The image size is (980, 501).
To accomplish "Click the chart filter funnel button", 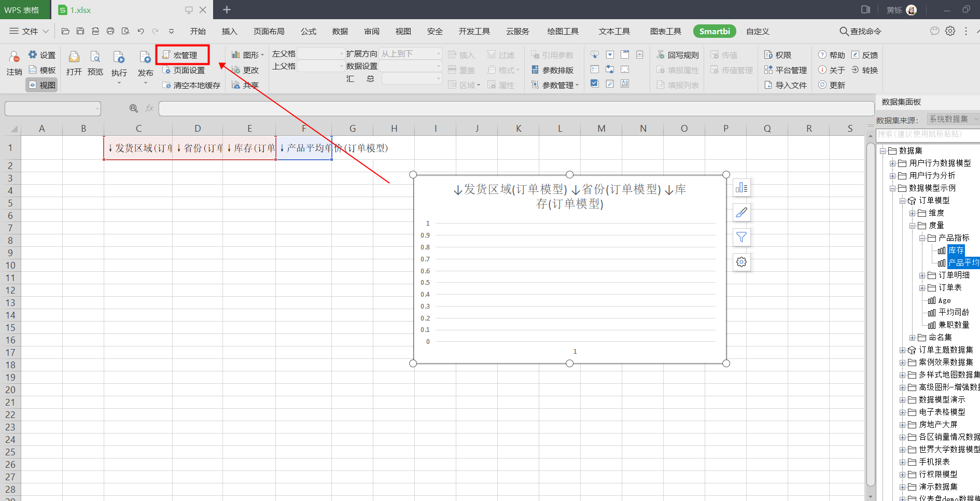I will 741,237.
